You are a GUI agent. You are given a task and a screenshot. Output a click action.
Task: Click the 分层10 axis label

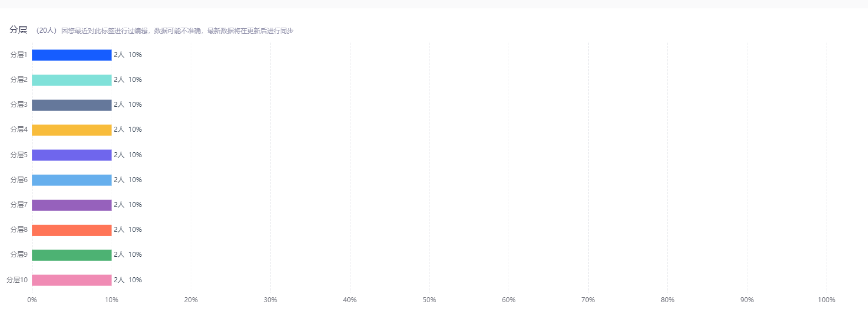click(17, 280)
